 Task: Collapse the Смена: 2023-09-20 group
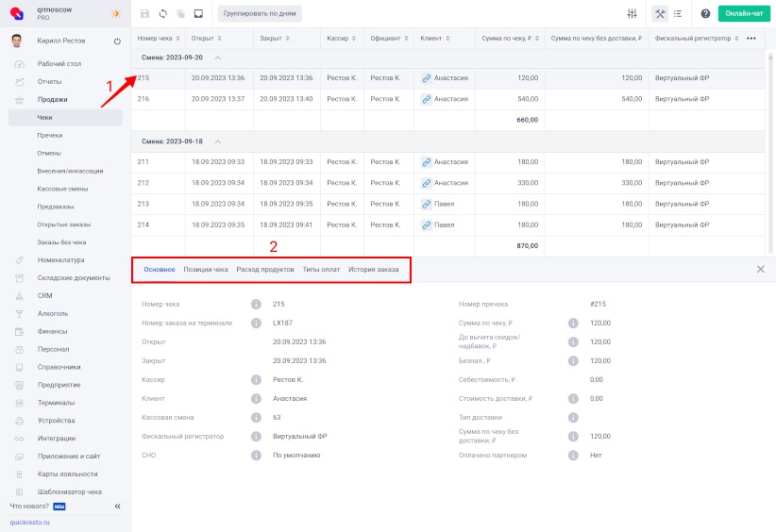tap(218, 58)
